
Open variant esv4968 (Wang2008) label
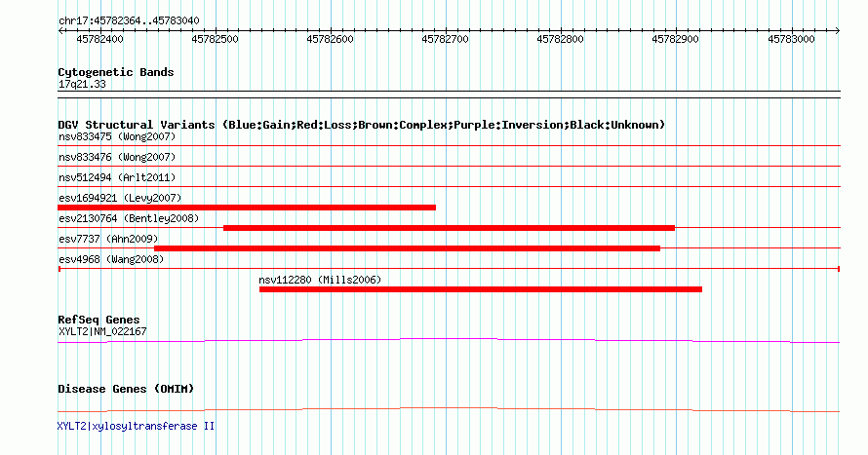coord(111,259)
